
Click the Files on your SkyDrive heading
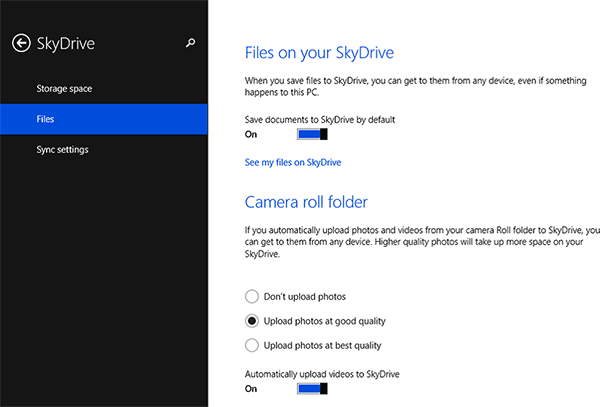pyautogui.click(x=326, y=52)
